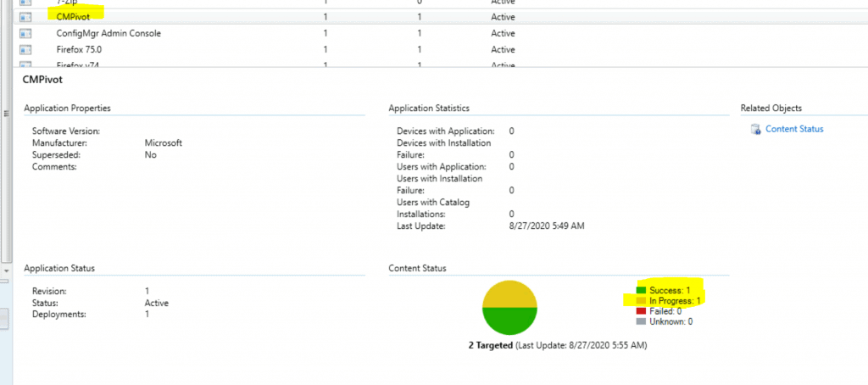Click the Application Statistics section header
Viewport: 868px width, 385px height.
429,108
